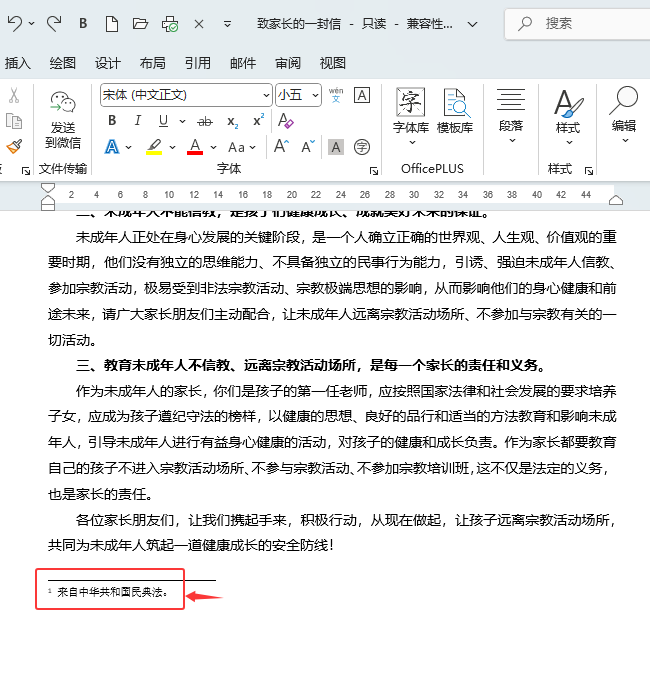Expand the 小五 font size dropdown
This screenshot has height=681, width=650.
(x=315, y=95)
